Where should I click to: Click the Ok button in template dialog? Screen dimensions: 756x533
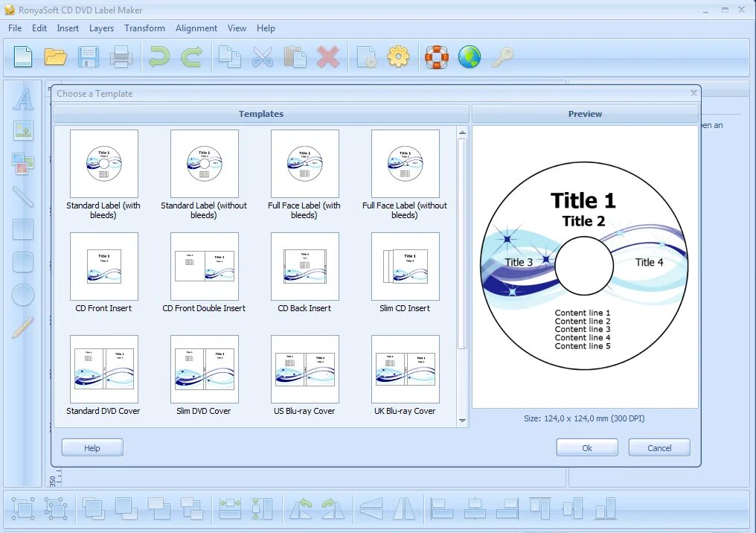tap(587, 447)
